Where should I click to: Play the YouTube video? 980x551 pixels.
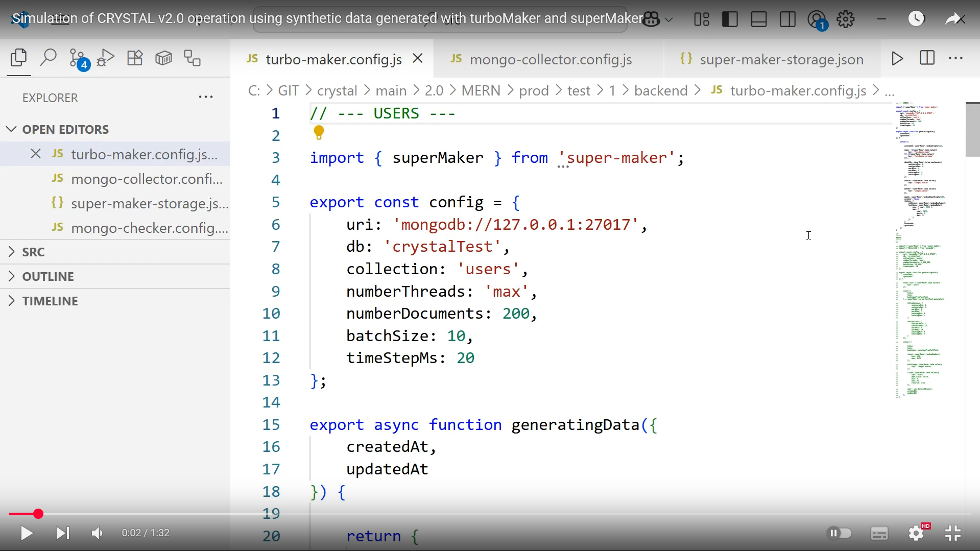point(27,533)
